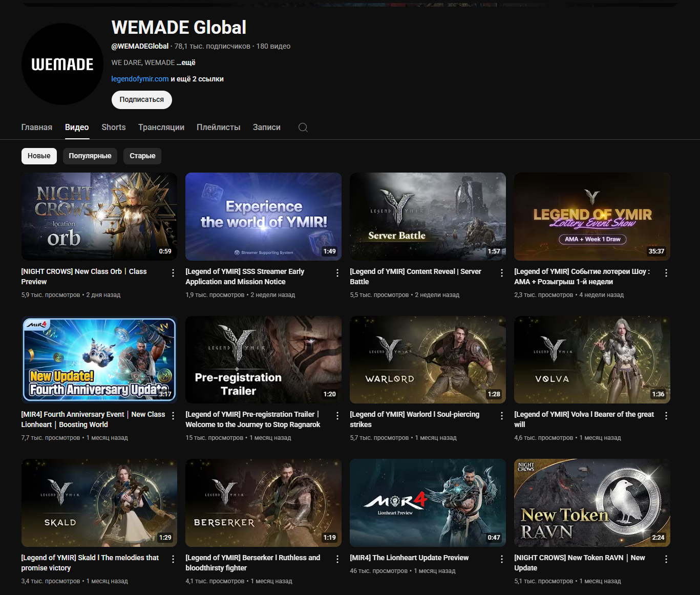
Task: Open options menu for Night Crows Orb video
Action: tap(173, 273)
